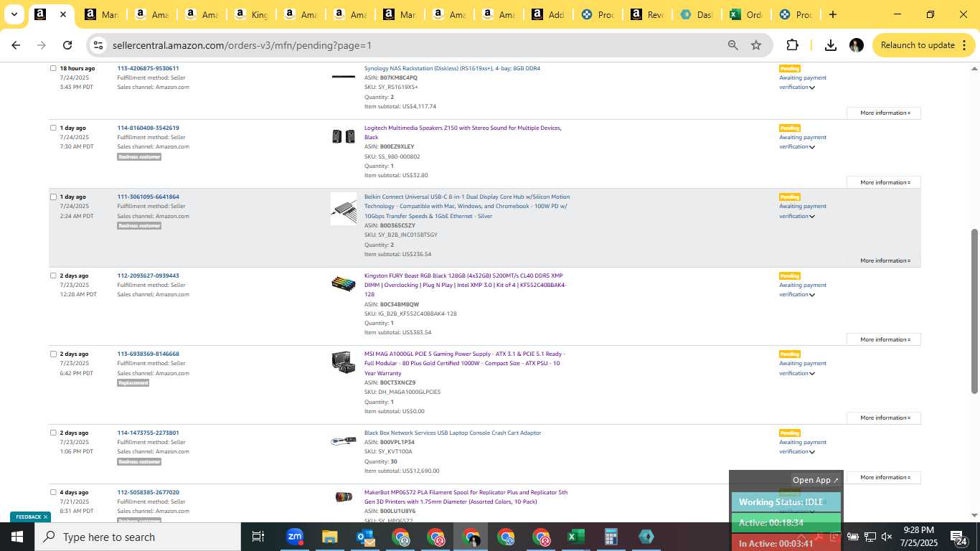980x551 pixels.
Task: Open the zoom magnifier in address bar
Action: click(x=732, y=45)
